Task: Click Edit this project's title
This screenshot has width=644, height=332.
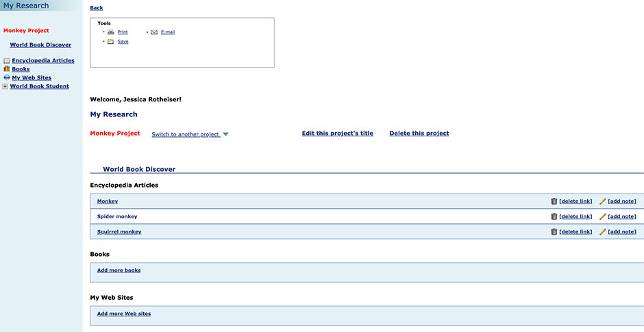Action: [x=338, y=133]
